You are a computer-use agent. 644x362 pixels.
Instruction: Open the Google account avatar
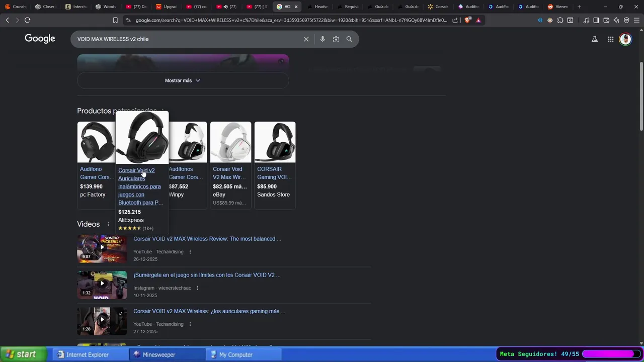pyautogui.click(x=625, y=39)
